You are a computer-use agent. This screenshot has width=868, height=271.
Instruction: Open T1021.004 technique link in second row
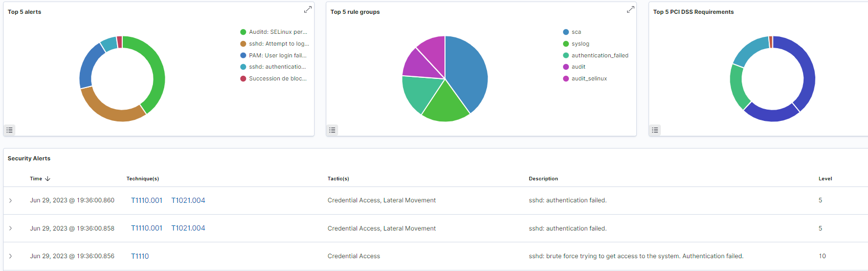[x=188, y=228]
